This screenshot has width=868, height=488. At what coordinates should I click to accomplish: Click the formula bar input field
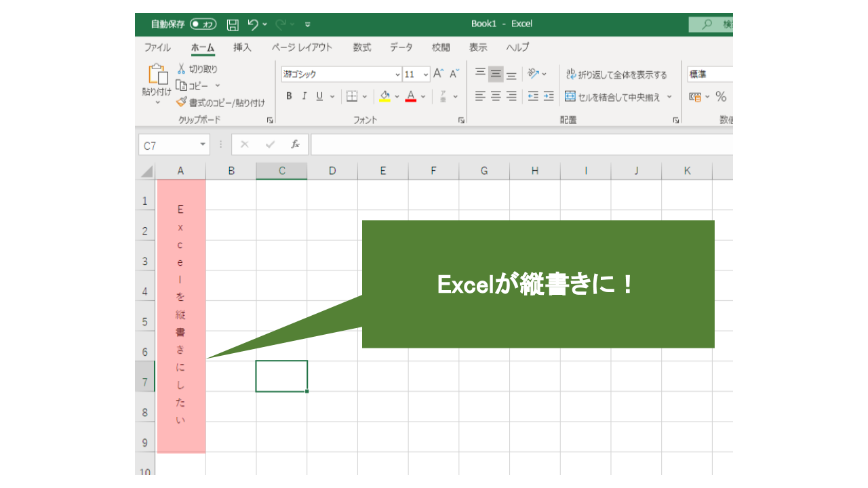[522, 145]
